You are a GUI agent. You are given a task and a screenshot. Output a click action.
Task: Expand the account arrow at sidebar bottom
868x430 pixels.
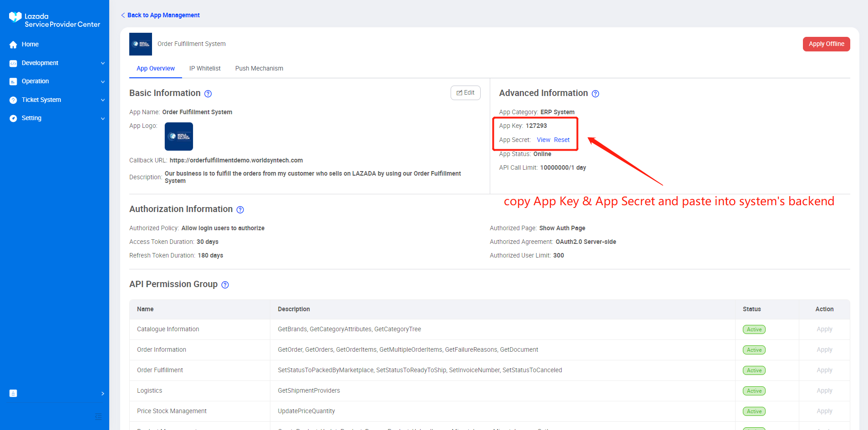pyautogui.click(x=103, y=394)
